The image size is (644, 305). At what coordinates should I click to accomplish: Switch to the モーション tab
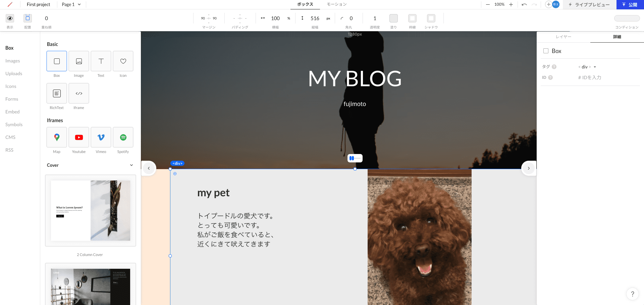pos(336,4)
